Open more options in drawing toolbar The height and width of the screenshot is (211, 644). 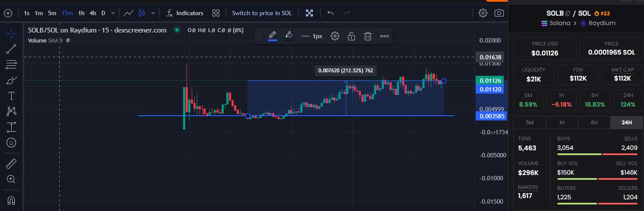(x=384, y=36)
